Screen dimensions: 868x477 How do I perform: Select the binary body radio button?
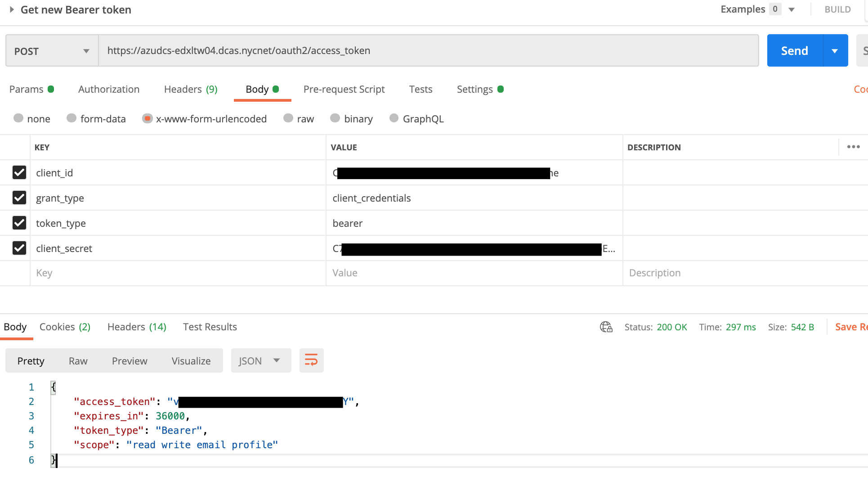[335, 118]
